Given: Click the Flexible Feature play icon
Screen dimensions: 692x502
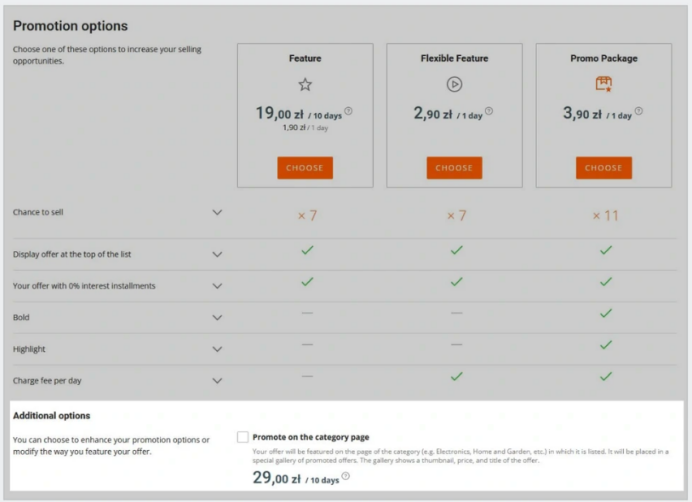Looking at the screenshot, I should pos(454,85).
